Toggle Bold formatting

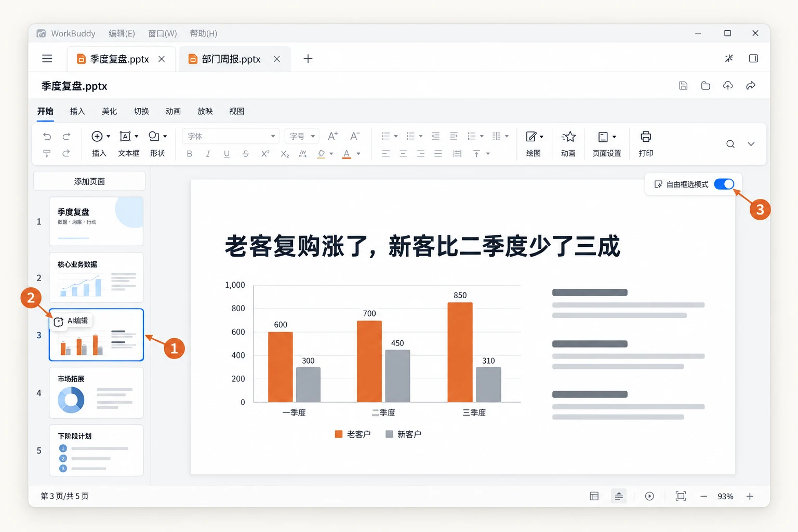click(190, 154)
